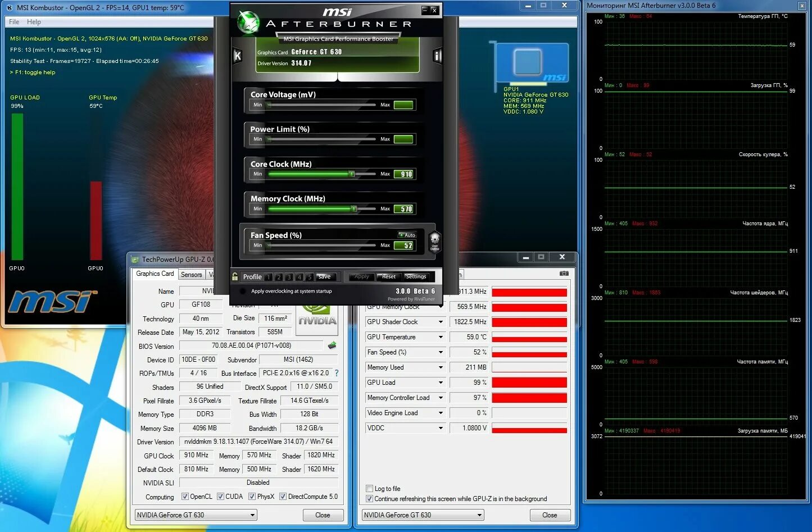Image resolution: width=812 pixels, height=532 pixels.
Task: Toggle Apply overclocking at system startup
Action: click(x=243, y=291)
